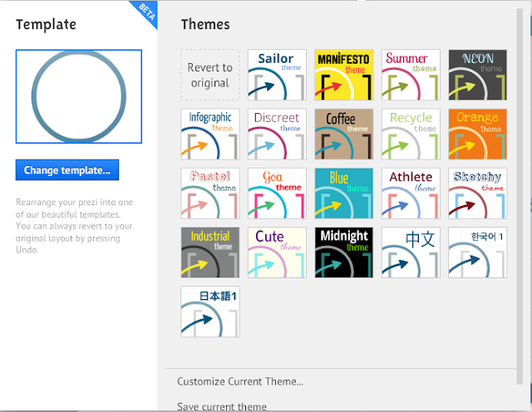The width and height of the screenshot is (532, 412).
Task: Click Save current theme option
Action: tap(222, 406)
